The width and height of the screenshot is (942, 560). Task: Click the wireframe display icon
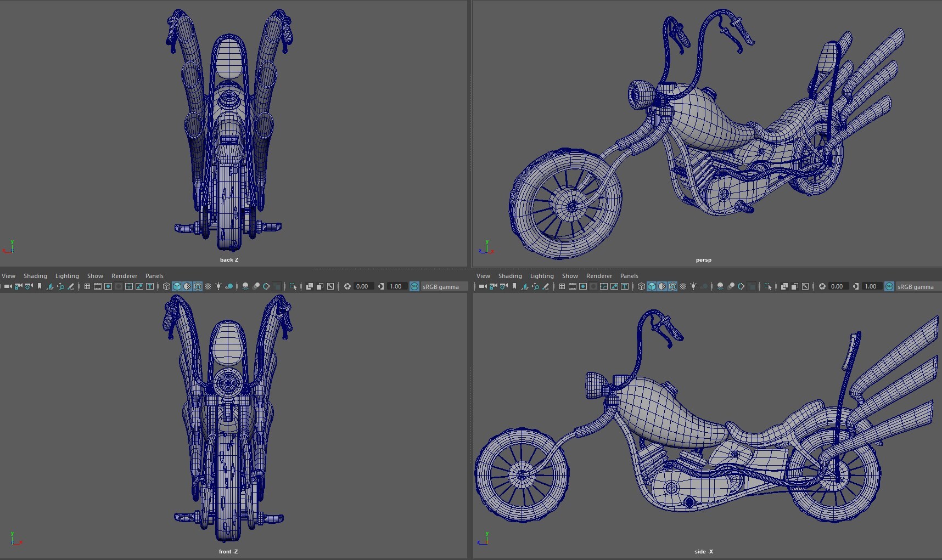[167, 286]
